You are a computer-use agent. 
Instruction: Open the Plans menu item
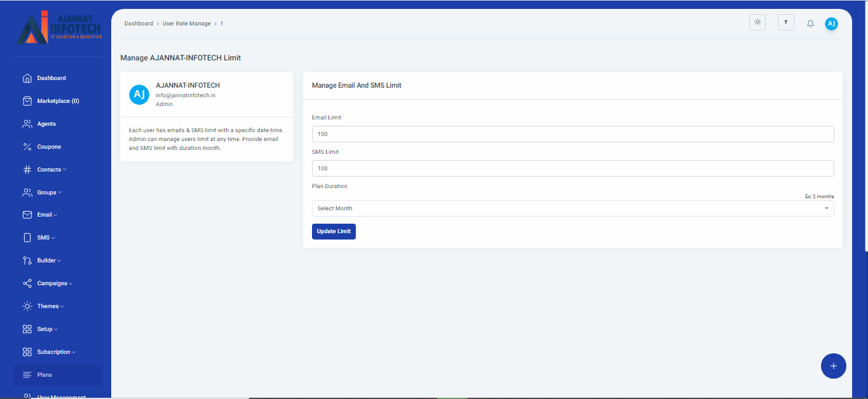click(44, 375)
